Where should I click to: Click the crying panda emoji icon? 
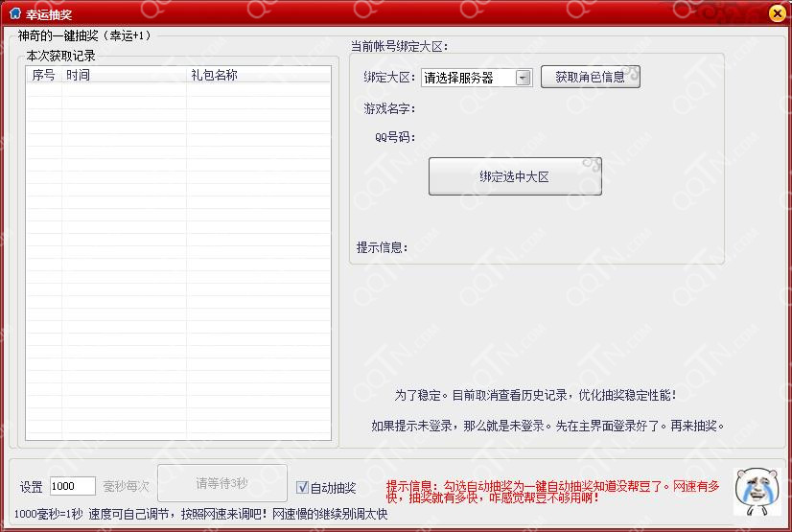753,489
